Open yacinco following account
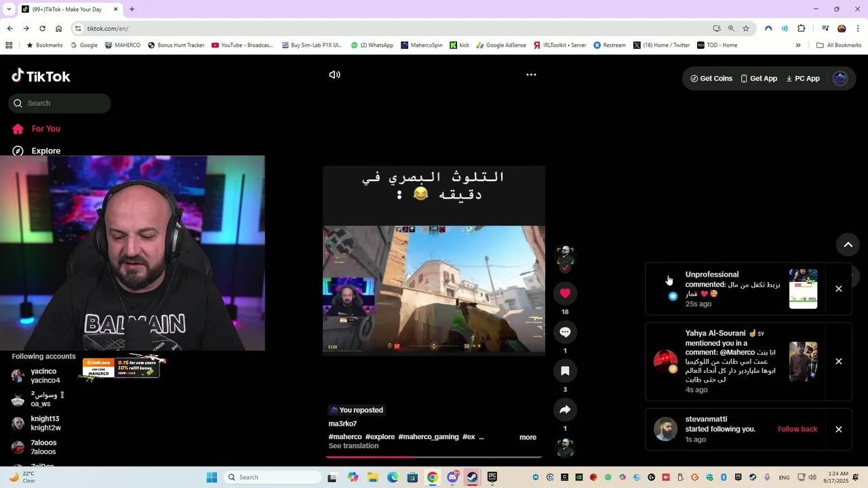The width and height of the screenshot is (868, 488). coord(44,375)
